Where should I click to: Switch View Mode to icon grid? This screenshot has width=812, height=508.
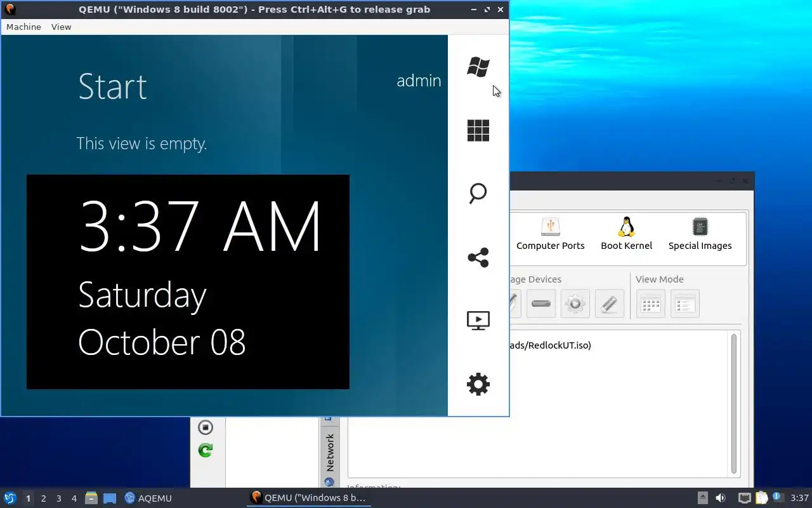tap(651, 304)
